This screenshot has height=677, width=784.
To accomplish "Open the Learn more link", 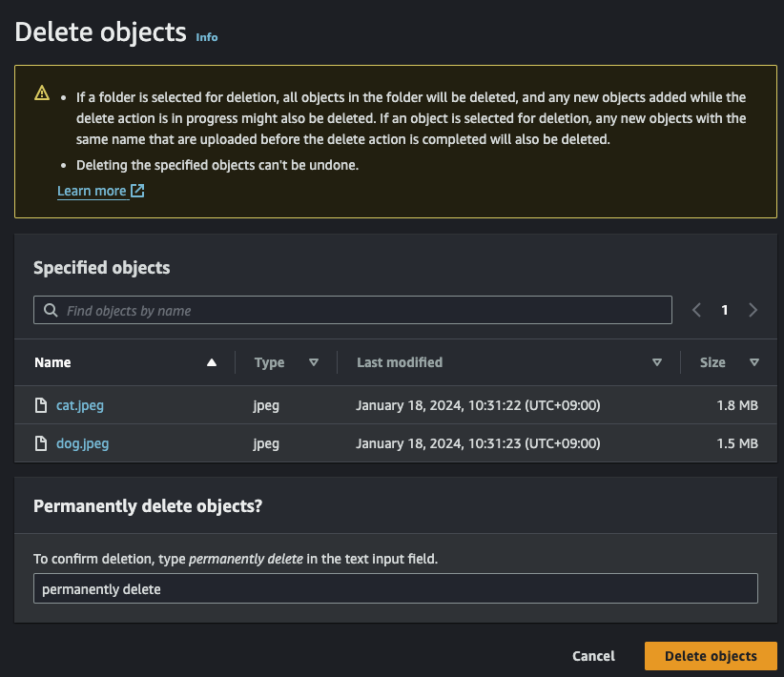I will click(x=92, y=191).
